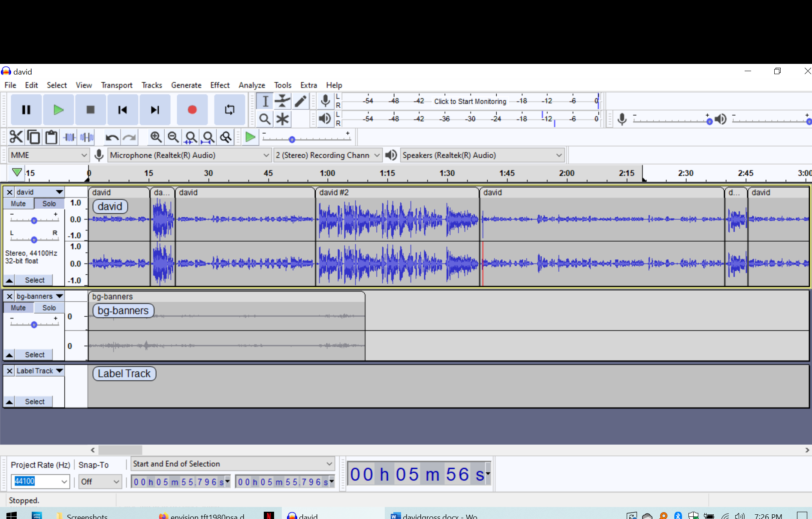Open the Project Rate 44100 dropdown
Image resolution: width=812 pixels, height=519 pixels.
pyautogui.click(x=64, y=482)
